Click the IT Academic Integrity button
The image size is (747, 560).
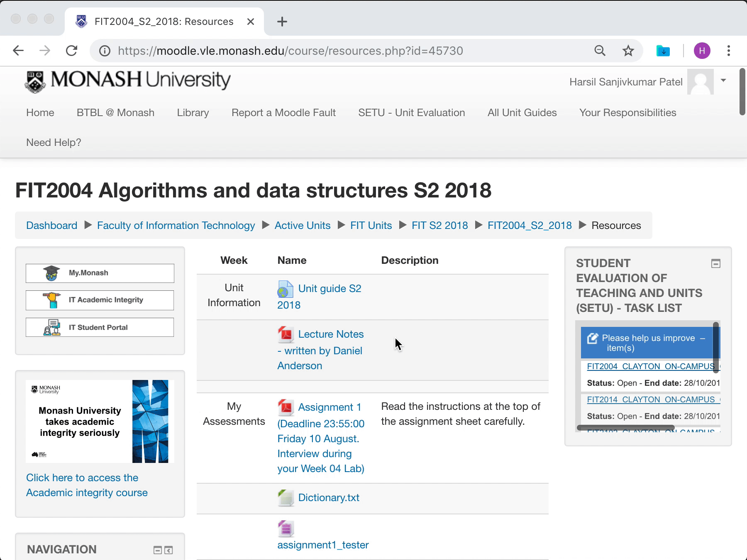[100, 300]
